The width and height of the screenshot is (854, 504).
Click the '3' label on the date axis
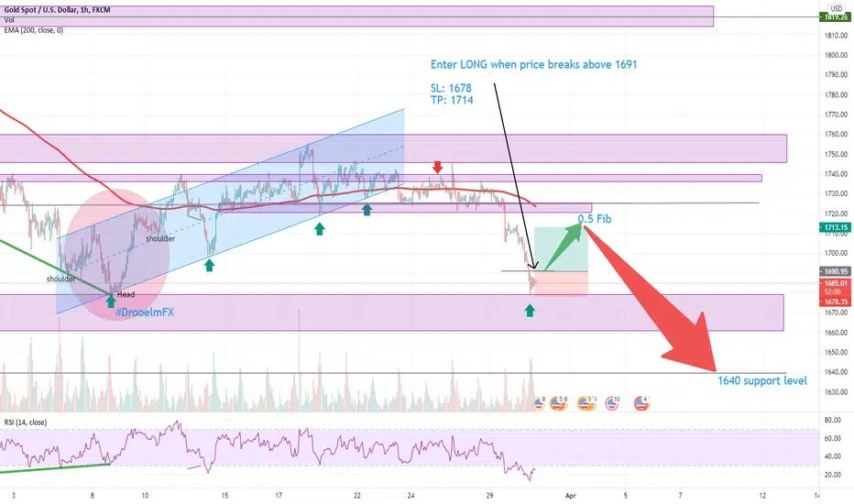(14, 495)
